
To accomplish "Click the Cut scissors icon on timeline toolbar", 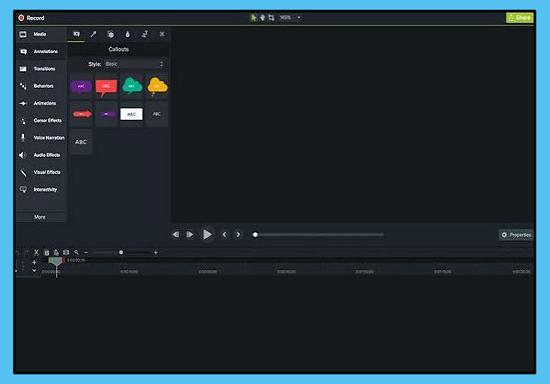I will tap(36, 252).
